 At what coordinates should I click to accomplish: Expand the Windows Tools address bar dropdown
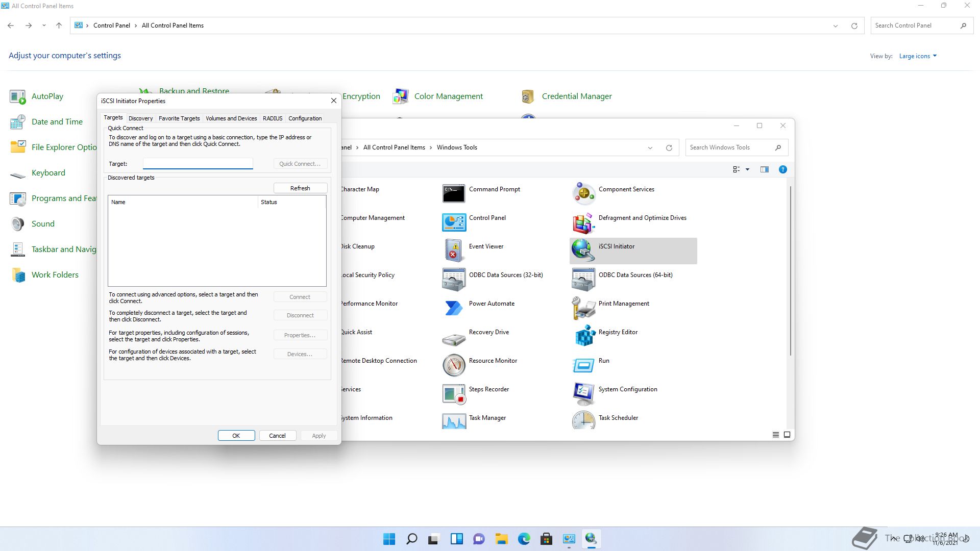(x=650, y=148)
